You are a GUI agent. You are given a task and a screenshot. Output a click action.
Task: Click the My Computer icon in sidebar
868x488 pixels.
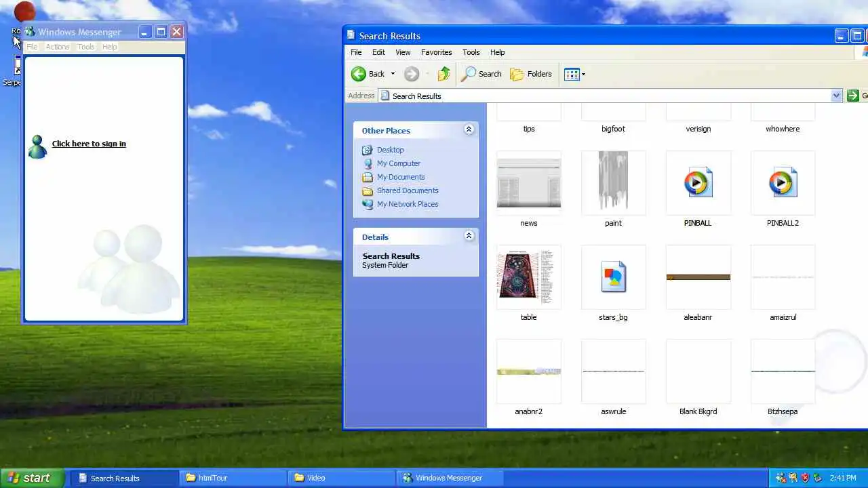(368, 163)
